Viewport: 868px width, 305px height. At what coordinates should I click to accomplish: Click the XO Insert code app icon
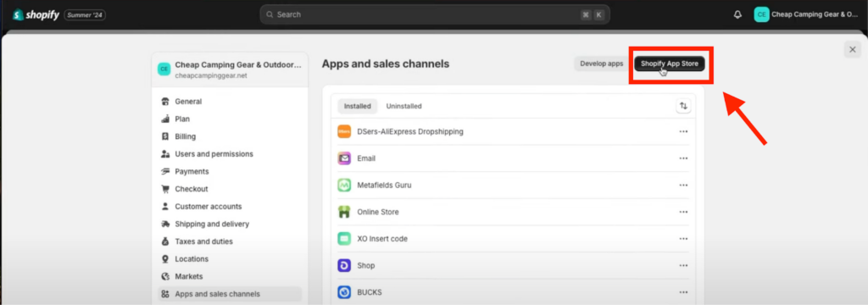click(344, 239)
